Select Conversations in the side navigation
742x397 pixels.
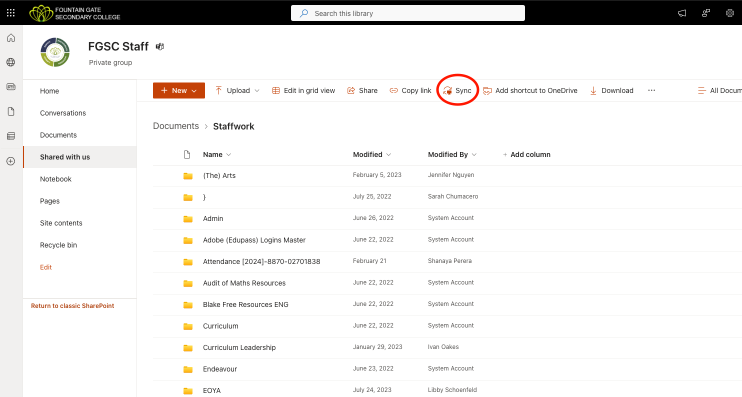63,113
